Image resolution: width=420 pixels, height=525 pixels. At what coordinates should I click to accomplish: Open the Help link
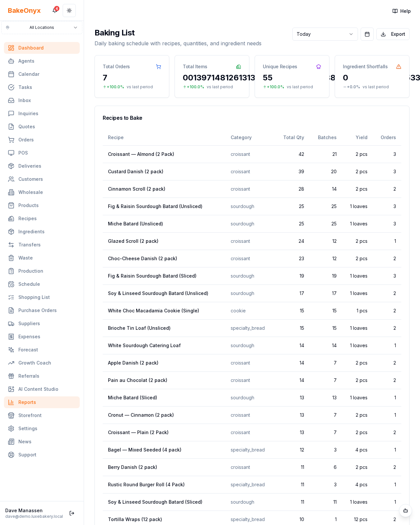point(402,11)
